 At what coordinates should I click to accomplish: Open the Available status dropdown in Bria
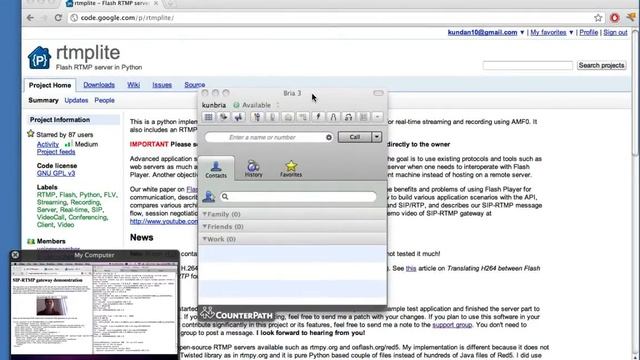(278, 105)
